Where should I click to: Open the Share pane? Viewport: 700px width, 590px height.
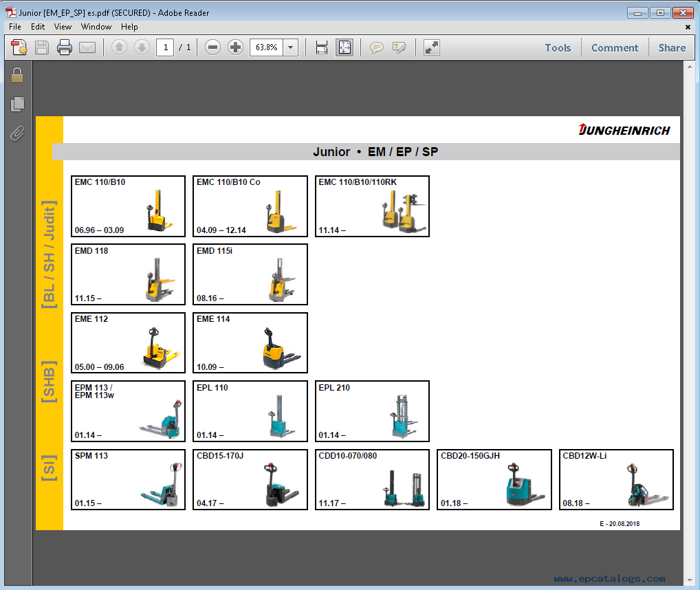point(672,47)
